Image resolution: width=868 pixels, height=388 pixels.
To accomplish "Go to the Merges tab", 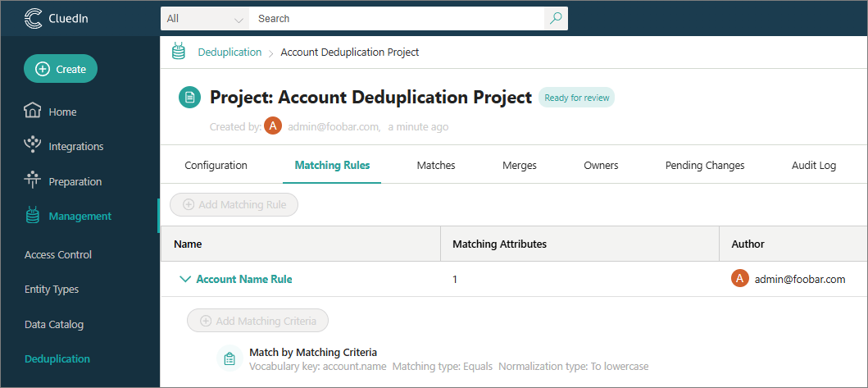I will pos(520,165).
